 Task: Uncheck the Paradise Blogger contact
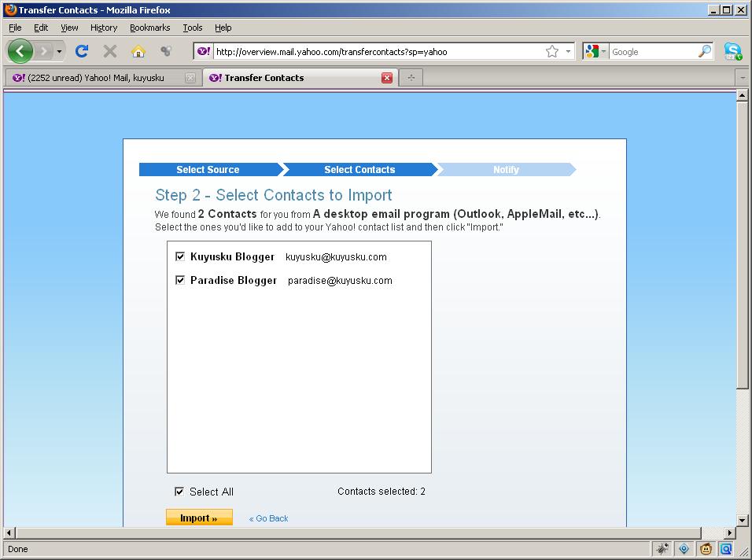pyautogui.click(x=180, y=280)
